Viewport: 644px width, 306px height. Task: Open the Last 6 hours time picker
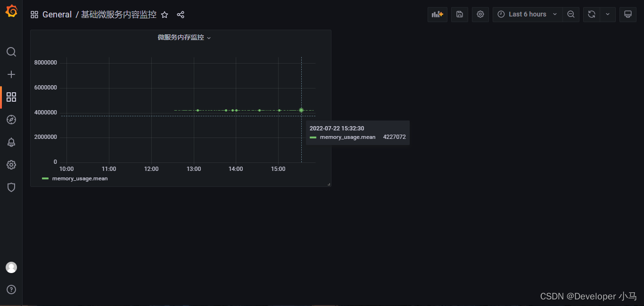point(527,14)
